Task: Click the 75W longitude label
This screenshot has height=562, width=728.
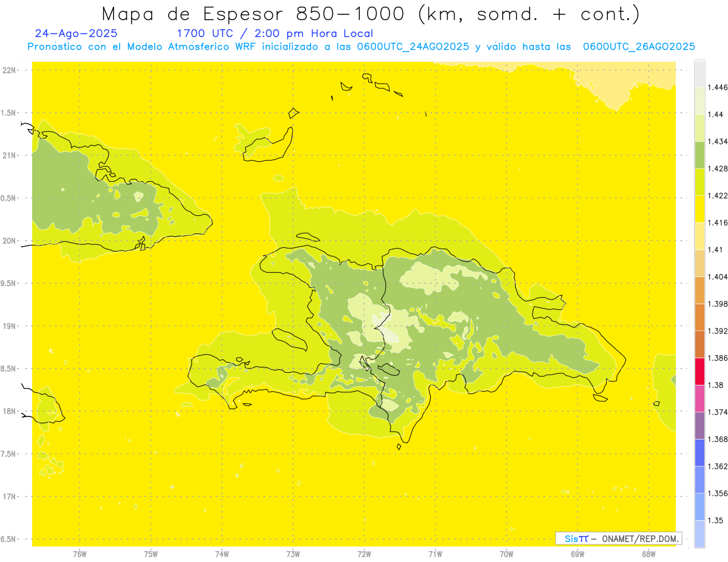Action: (x=151, y=554)
